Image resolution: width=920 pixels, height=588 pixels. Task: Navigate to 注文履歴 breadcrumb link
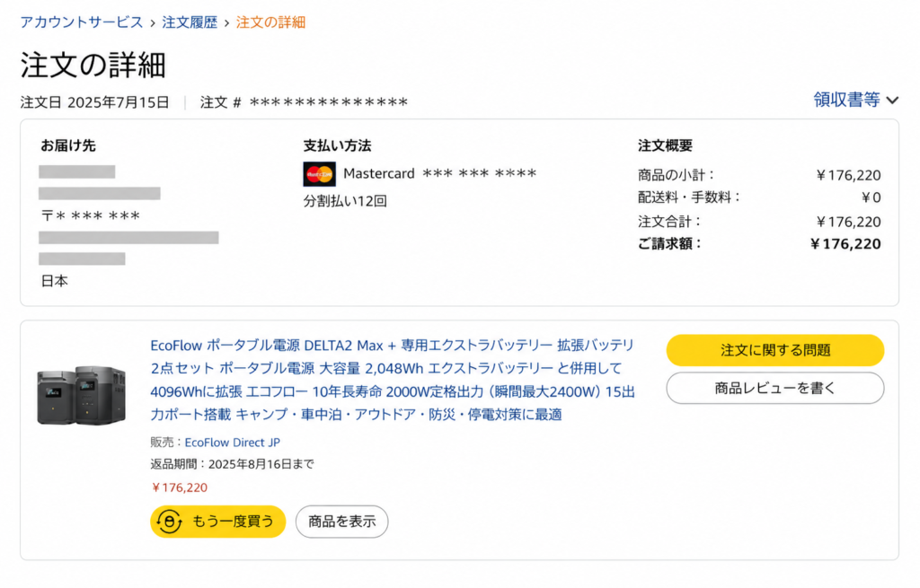(190, 22)
